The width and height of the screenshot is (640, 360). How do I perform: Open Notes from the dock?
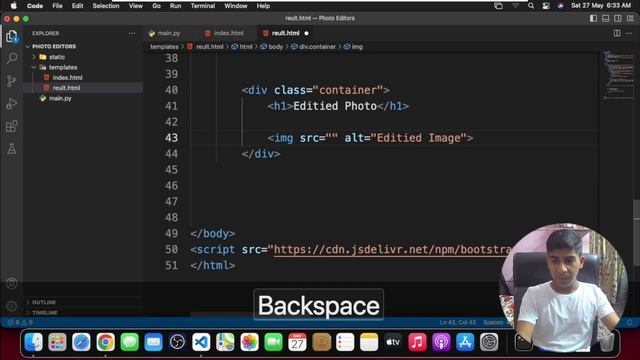(x=369, y=342)
